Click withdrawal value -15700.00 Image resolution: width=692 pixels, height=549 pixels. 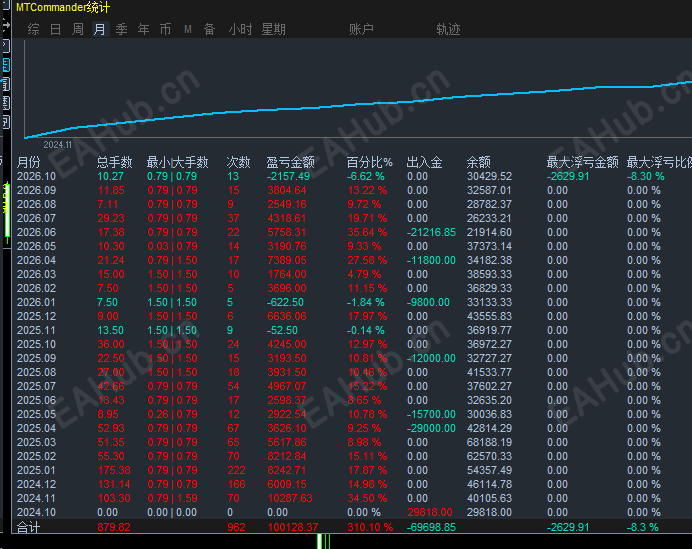431,414
